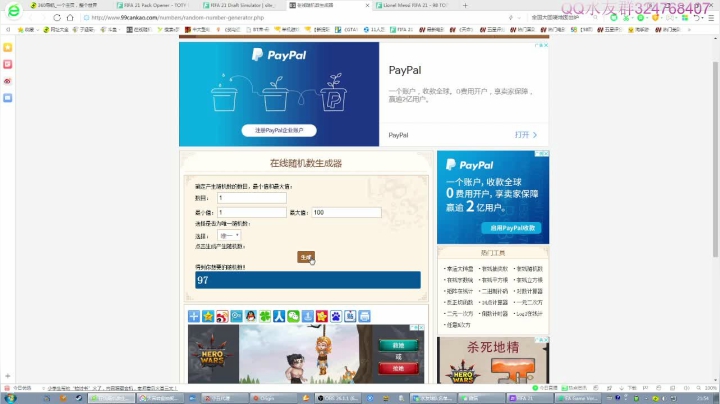The image size is (720, 404).
Task: Close the Hero Wars banner ad
Action: [420, 328]
